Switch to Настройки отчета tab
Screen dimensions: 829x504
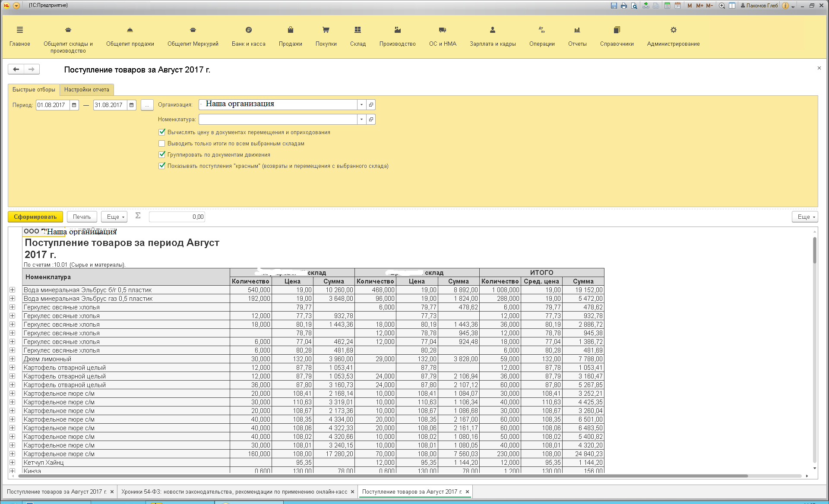coord(87,90)
